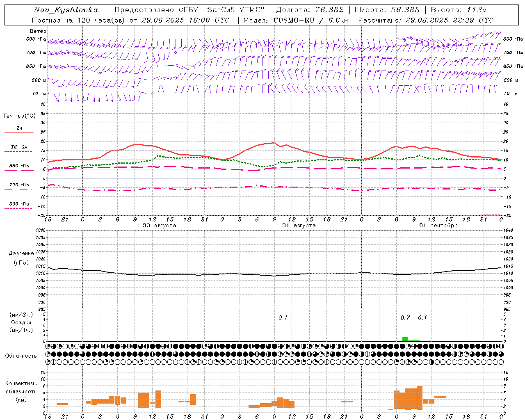525x420 pixels.
Task: Click the 700 гПа temperature legend line
Action: pos(19,189)
